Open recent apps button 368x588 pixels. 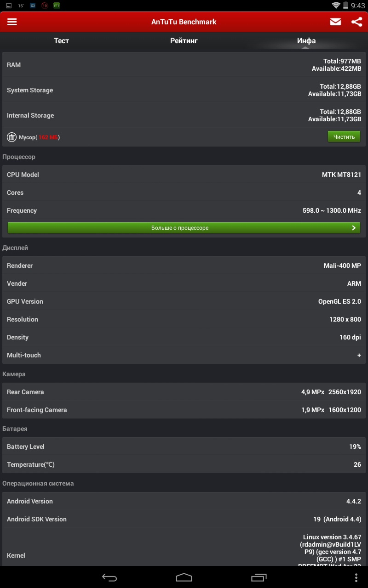[x=259, y=577]
